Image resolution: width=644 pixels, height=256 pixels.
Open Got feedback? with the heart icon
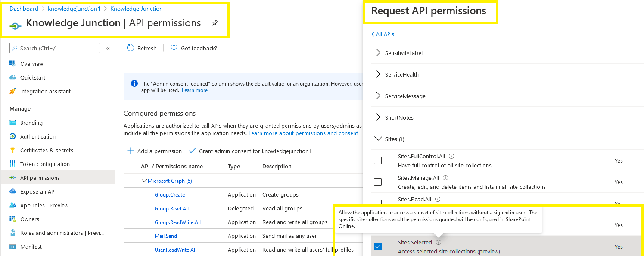tap(193, 48)
